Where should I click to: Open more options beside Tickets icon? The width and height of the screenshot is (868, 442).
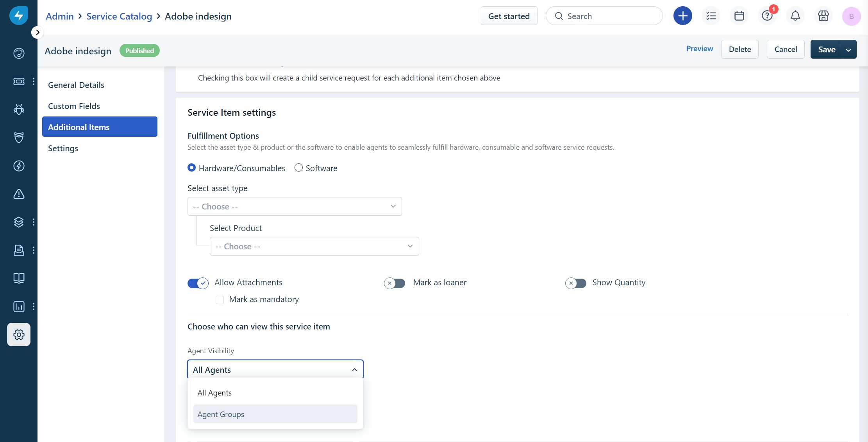(34, 81)
